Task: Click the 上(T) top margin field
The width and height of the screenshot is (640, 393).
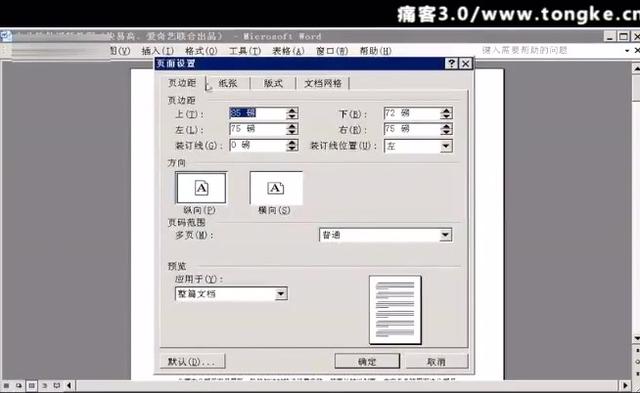Action: tap(259, 113)
